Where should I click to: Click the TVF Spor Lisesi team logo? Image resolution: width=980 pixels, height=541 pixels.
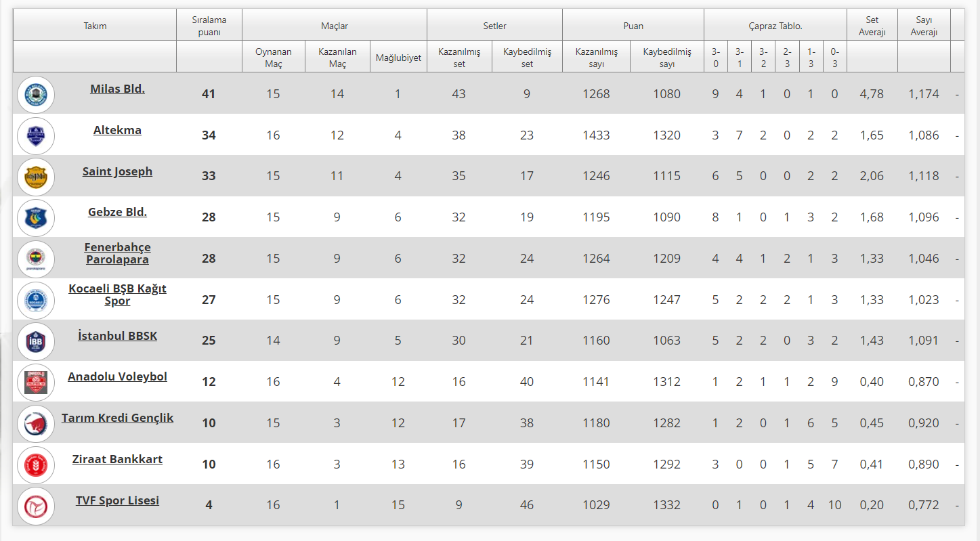point(35,506)
